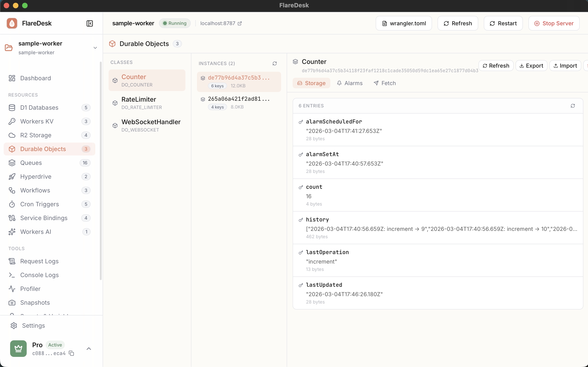
Task: Expand the sample-worker project dropdown
Action: [x=95, y=48]
